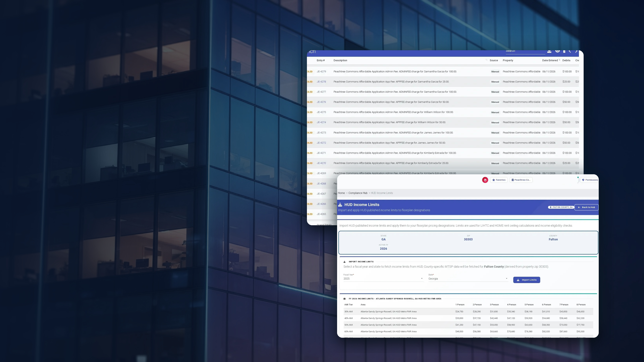Go to Home via breadcrumb
Viewport: 644px width, 362px height.
(341, 193)
